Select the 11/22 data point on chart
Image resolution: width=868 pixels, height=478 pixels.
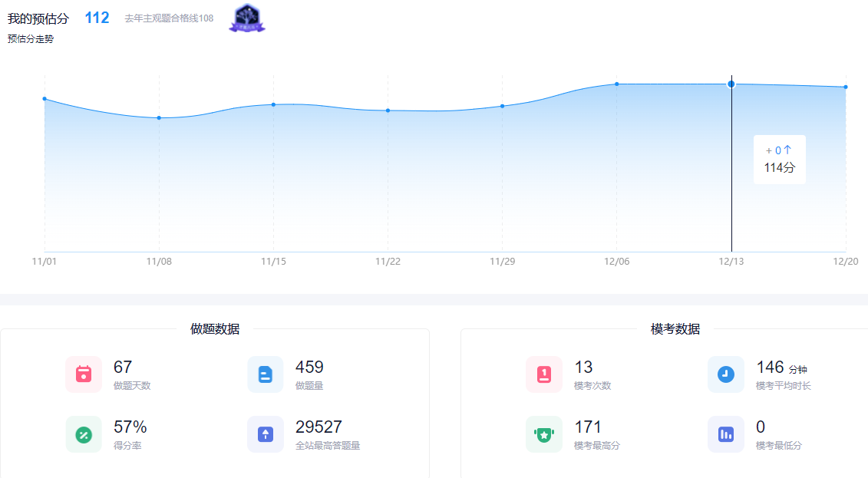(388, 110)
